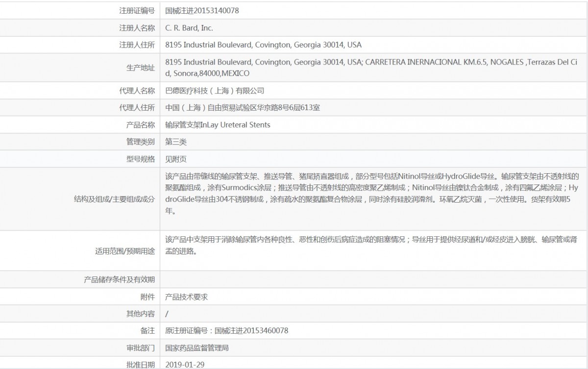588x369 pixels.
Task: Click the 代理人住所 label
Action: click(137, 108)
